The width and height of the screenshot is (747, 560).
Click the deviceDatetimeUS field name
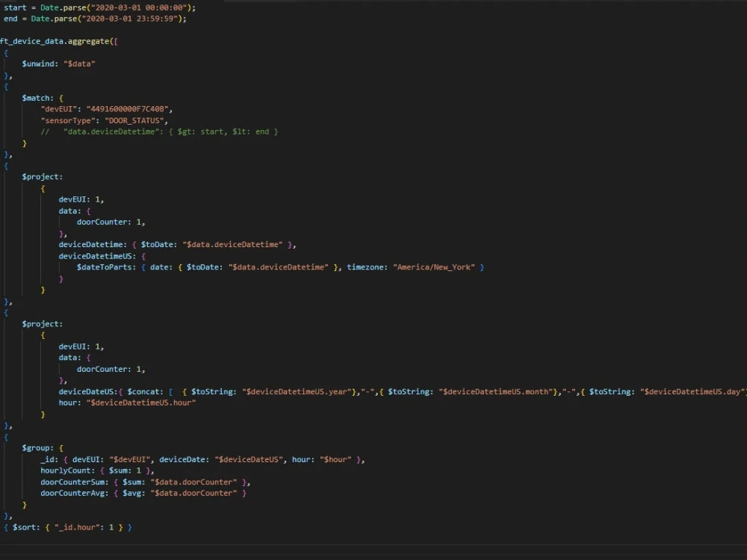pyautogui.click(x=97, y=256)
